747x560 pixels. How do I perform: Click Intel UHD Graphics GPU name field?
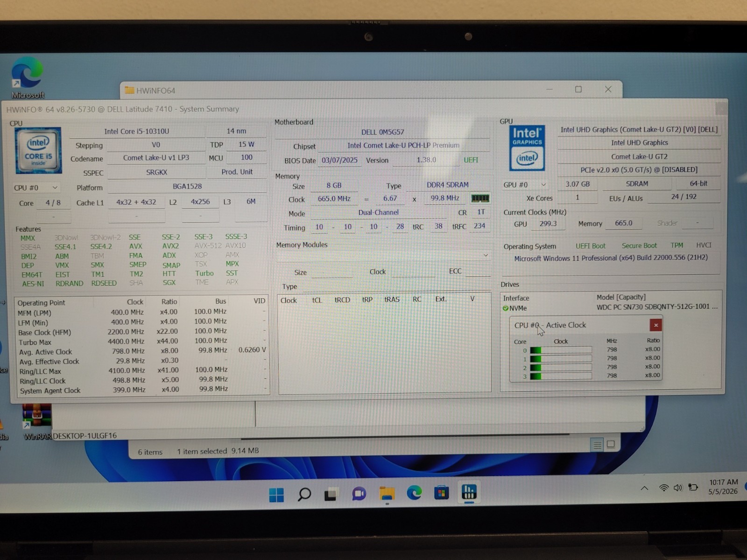click(x=639, y=143)
